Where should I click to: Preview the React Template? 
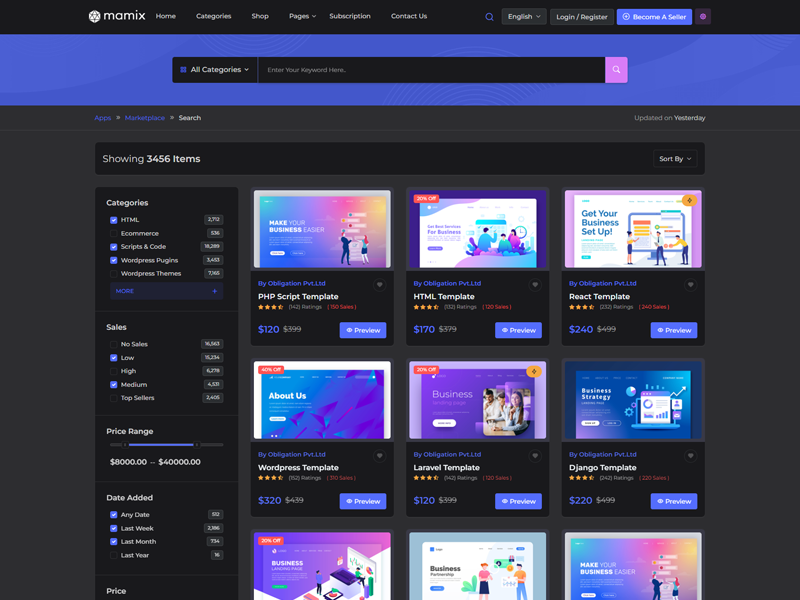[673, 330]
